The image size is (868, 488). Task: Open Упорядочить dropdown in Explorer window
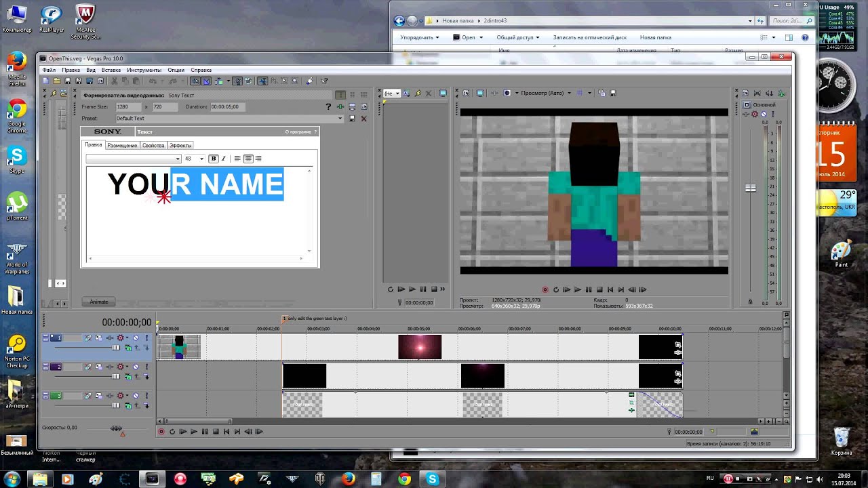pyautogui.click(x=419, y=38)
